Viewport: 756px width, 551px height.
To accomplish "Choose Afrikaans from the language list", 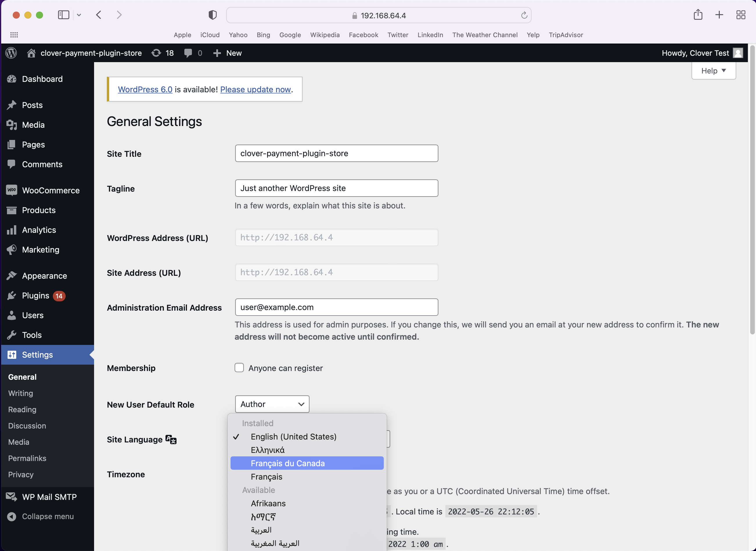I will pyautogui.click(x=268, y=503).
